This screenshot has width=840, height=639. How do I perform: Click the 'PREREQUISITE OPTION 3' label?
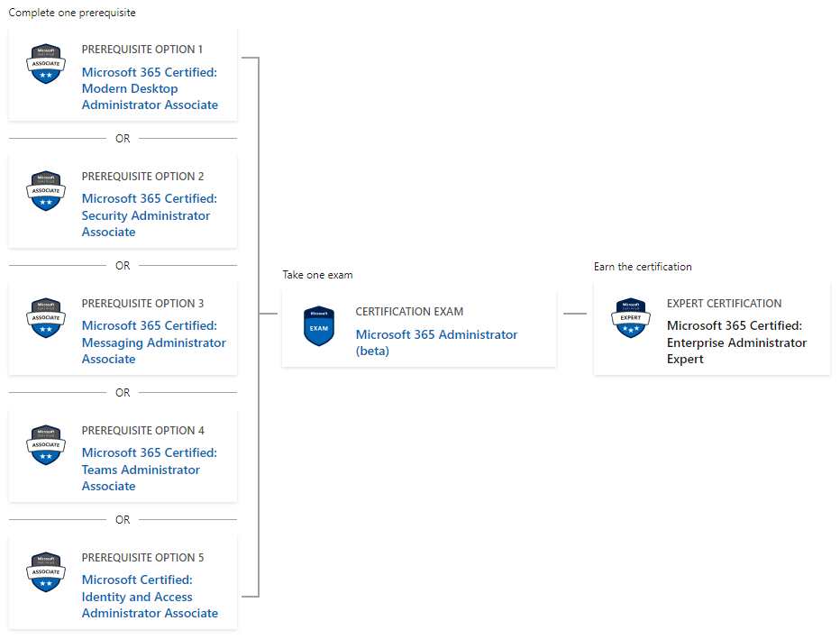142,303
